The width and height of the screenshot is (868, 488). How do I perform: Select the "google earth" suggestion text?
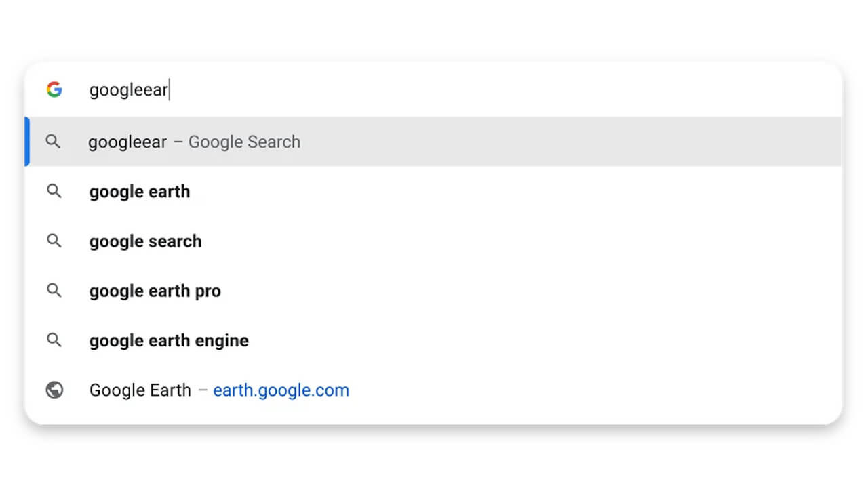point(140,192)
